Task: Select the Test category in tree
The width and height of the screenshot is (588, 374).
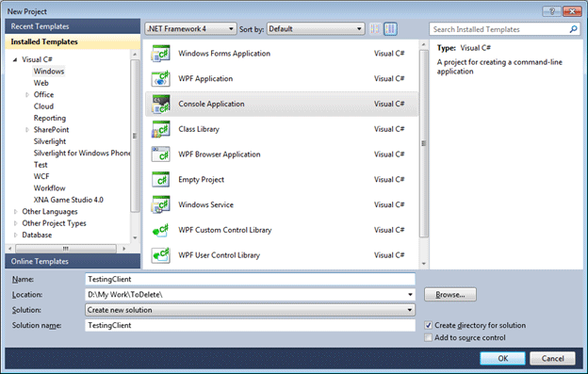Action: pyautogui.click(x=41, y=165)
